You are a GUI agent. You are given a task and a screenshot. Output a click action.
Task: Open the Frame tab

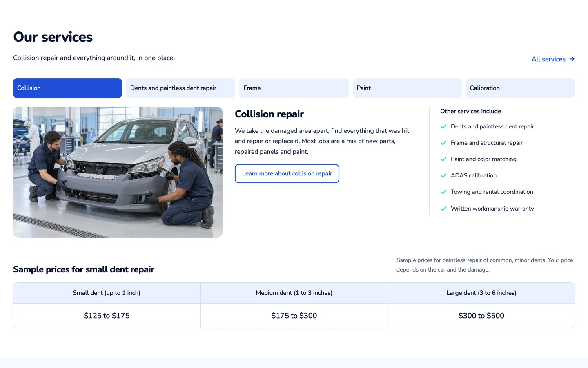[x=294, y=88]
